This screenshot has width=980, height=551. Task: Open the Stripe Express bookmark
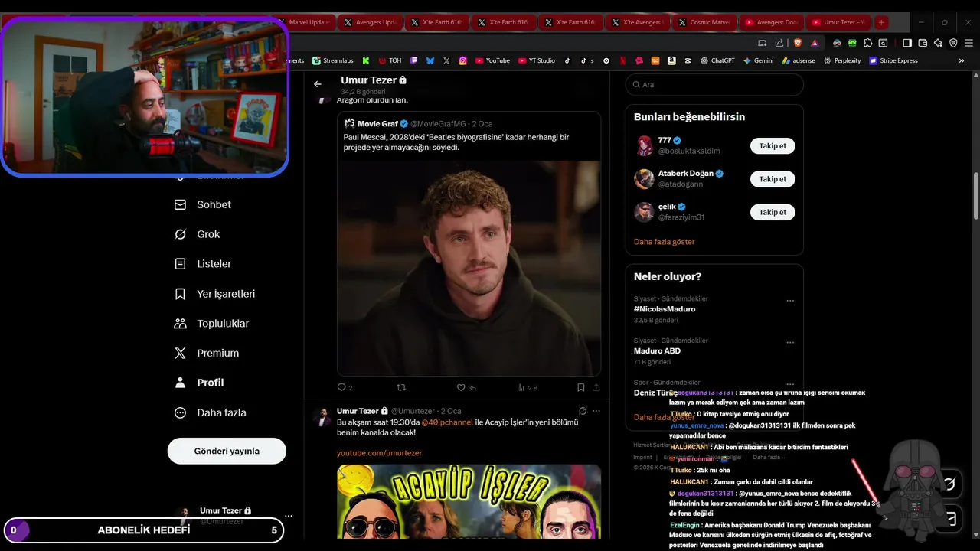(x=893, y=60)
